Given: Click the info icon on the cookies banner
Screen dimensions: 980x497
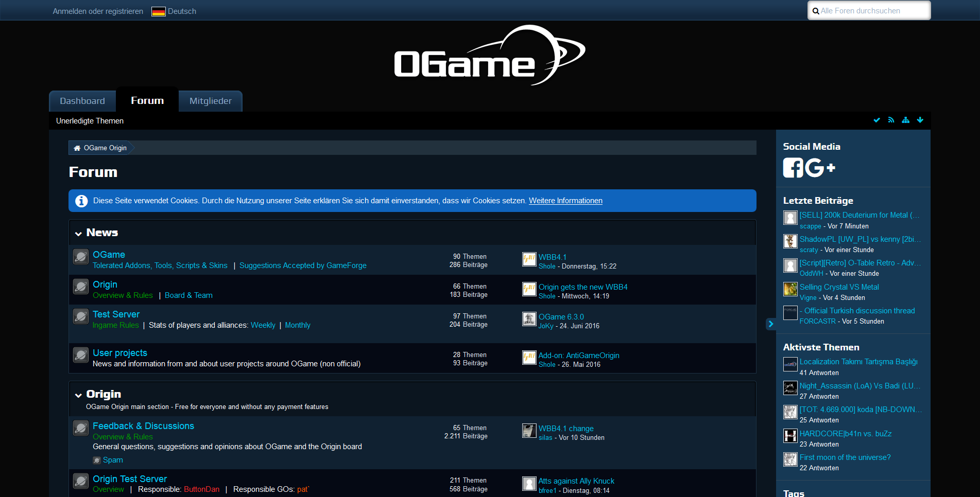Looking at the screenshot, I should (81, 201).
